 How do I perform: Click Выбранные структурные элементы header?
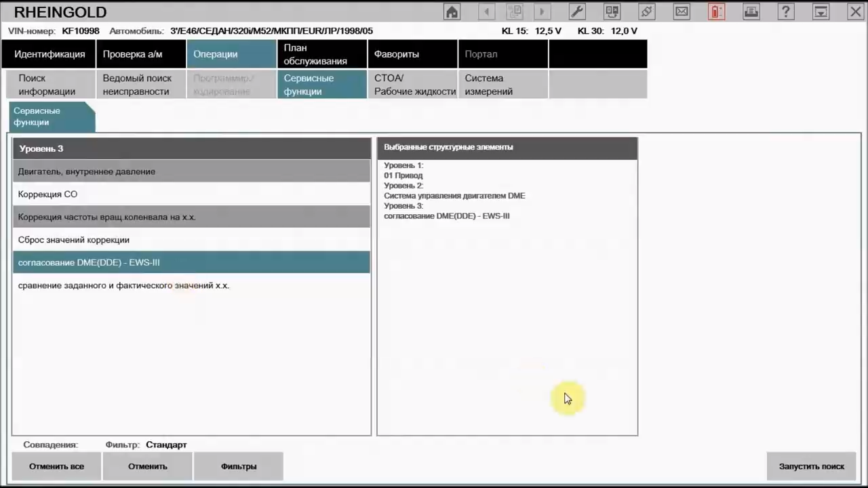(x=507, y=148)
